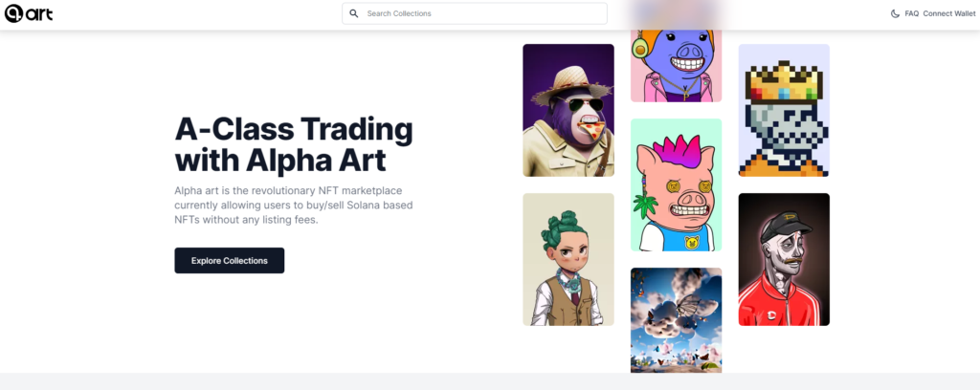Image resolution: width=980 pixels, height=390 pixels.
Task: Click the A-Class Trading headline
Action: tap(294, 144)
